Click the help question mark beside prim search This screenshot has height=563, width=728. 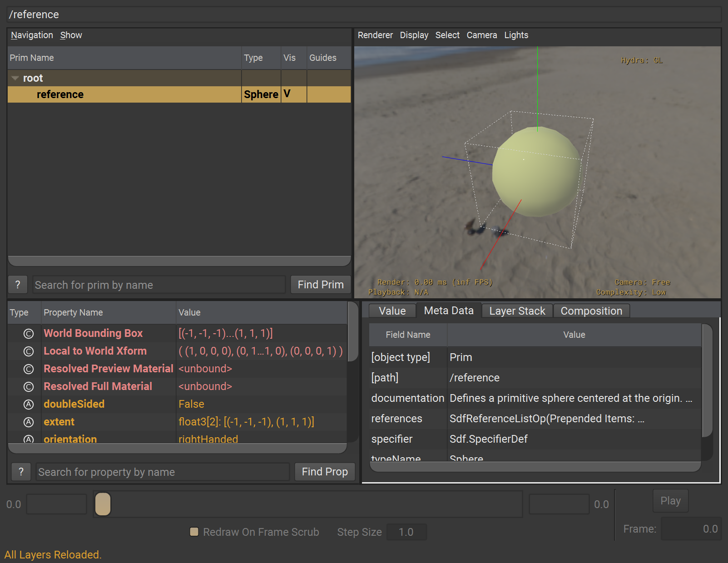point(18,285)
